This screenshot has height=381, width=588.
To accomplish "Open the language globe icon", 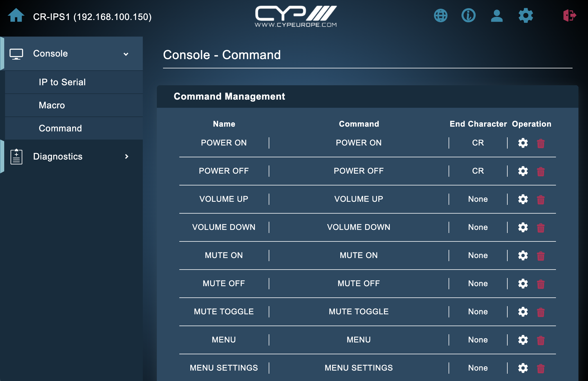I will click(440, 15).
